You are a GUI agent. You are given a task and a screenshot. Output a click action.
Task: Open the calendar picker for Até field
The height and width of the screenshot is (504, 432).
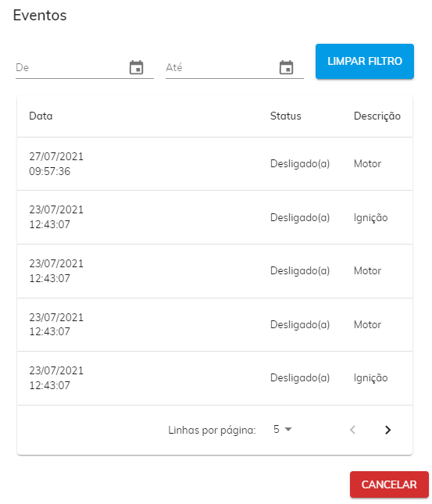click(286, 67)
